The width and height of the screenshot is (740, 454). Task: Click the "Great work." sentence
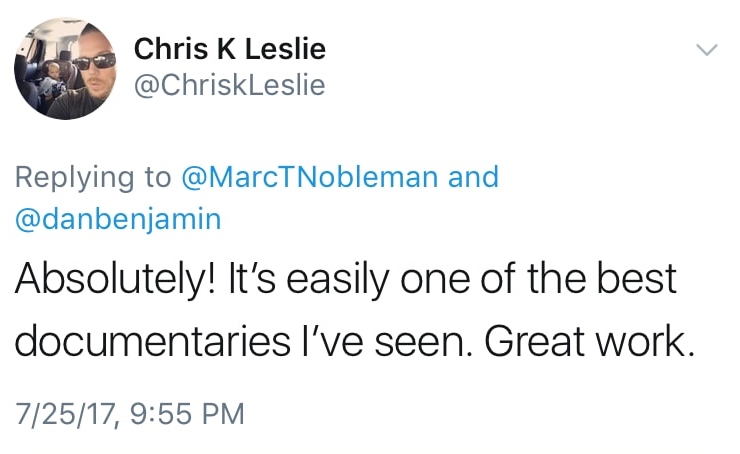click(589, 343)
